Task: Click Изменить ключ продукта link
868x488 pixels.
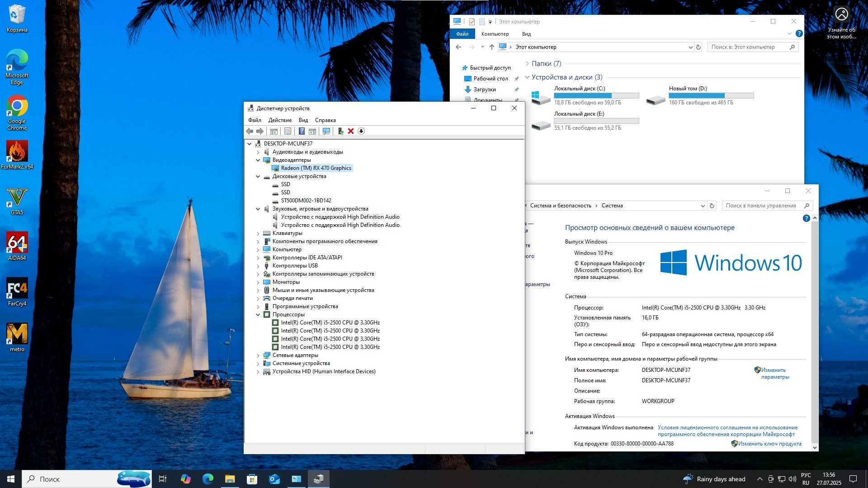Action: tap(769, 444)
